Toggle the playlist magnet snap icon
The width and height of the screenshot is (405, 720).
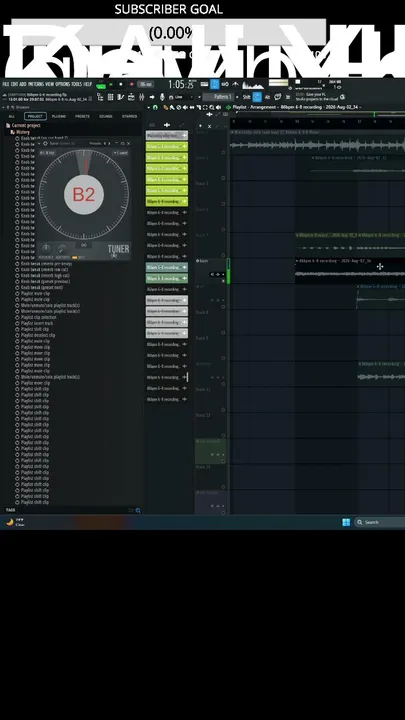pyautogui.click(x=155, y=107)
